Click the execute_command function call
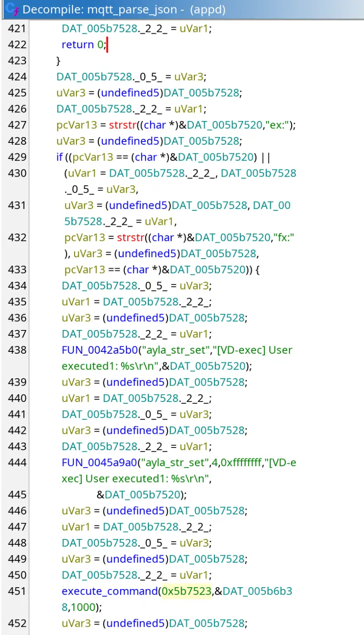This screenshot has width=364, height=635. tap(109, 591)
